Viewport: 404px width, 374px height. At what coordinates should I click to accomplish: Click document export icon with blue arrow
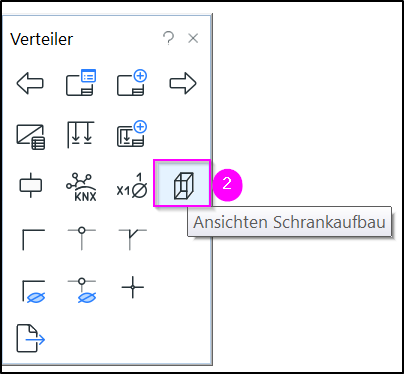pyautogui.click(x=31, y=338)
